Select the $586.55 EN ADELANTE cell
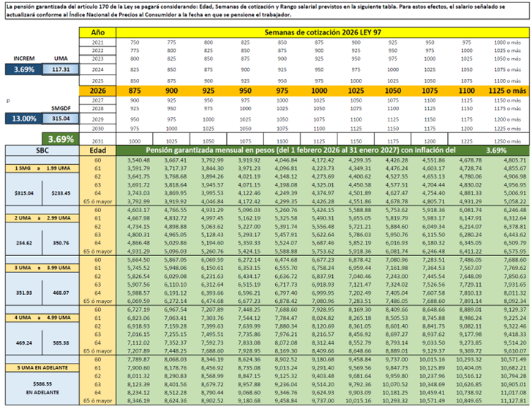The height and width of the screenshot is (409, 532). 42,389
